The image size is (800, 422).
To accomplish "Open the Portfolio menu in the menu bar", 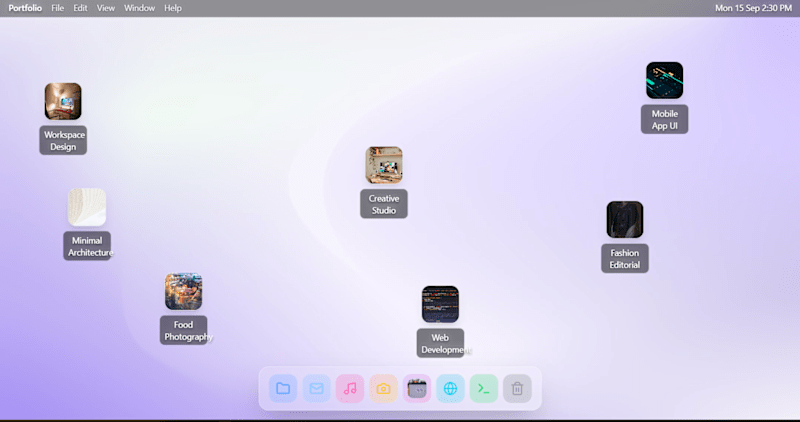I will (x=25, y=8).
